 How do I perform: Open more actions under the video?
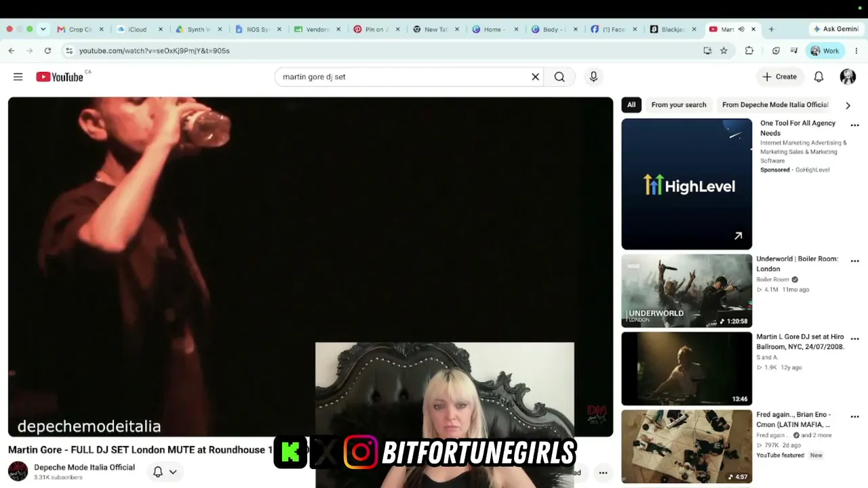[x=603, y=473]
